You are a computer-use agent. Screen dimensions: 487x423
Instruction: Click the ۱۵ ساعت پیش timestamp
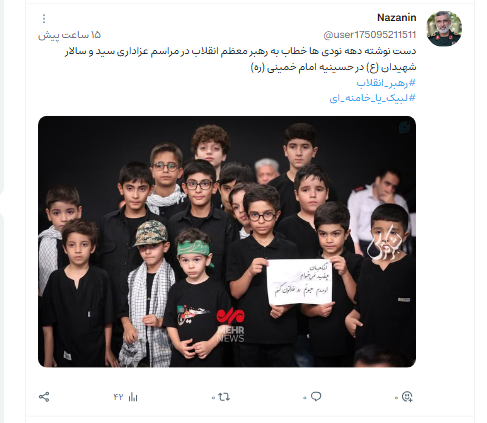tap(69, 35)
